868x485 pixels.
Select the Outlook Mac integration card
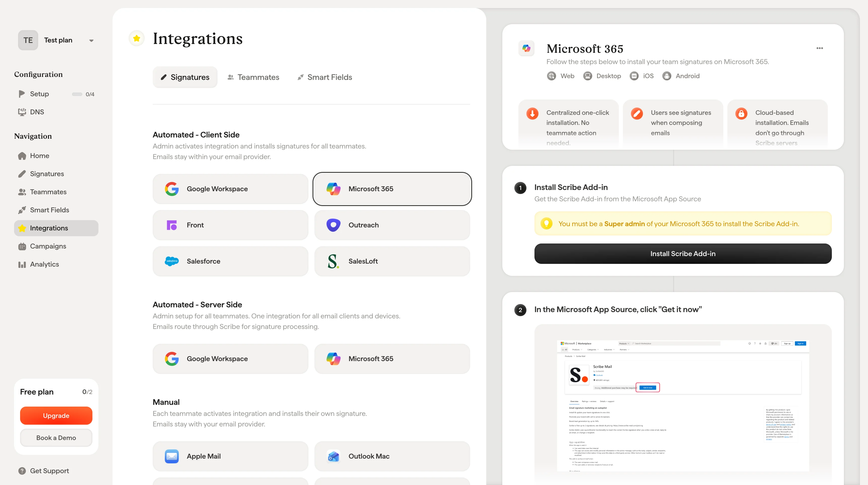(x=392, y=456)
